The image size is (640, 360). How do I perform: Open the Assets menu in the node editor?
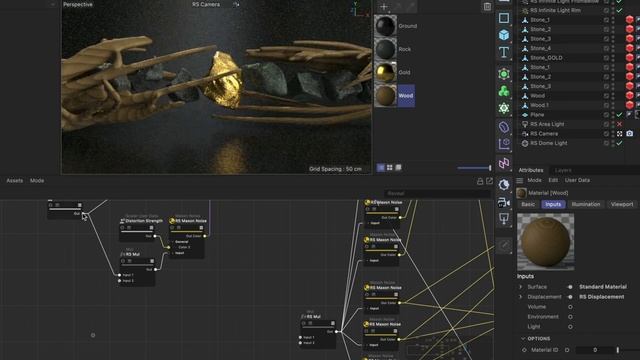click(x=15, y=180)
